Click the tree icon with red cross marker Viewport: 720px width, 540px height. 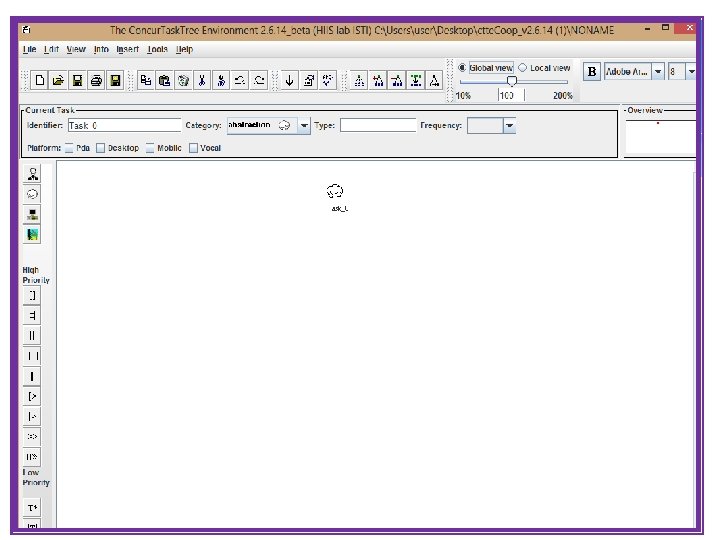pos(378,81)
